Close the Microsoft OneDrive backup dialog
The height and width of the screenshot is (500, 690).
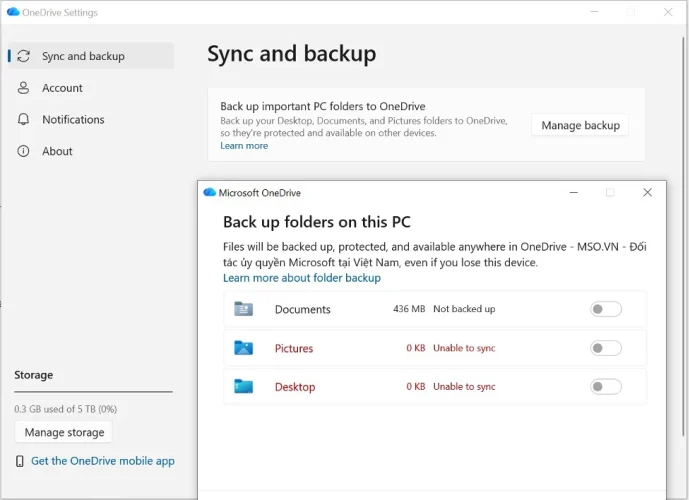tap(647, 192)
